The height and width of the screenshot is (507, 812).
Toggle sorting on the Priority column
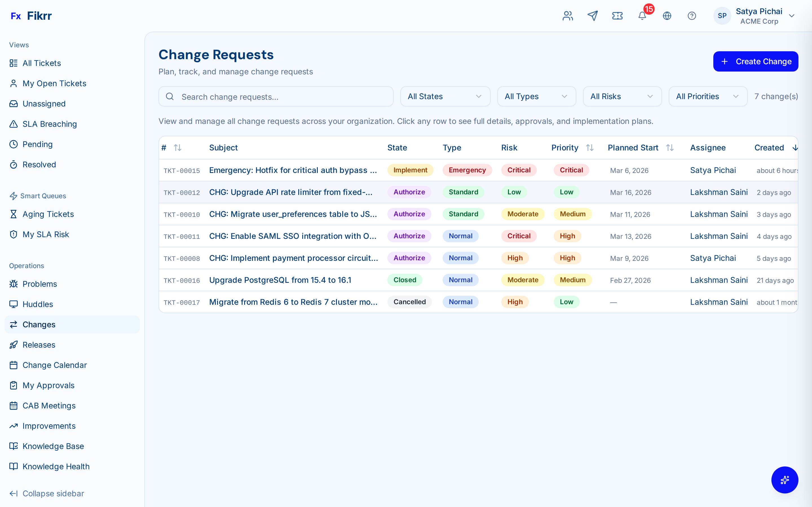point(590,148)
